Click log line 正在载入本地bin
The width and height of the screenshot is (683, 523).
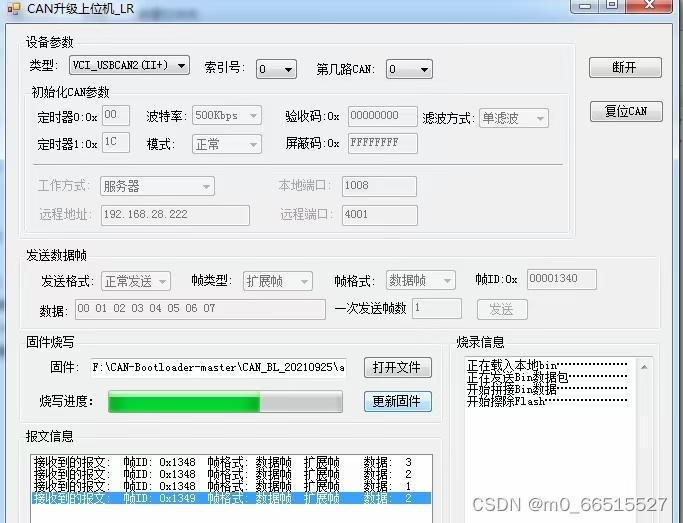tap(547, 365)
